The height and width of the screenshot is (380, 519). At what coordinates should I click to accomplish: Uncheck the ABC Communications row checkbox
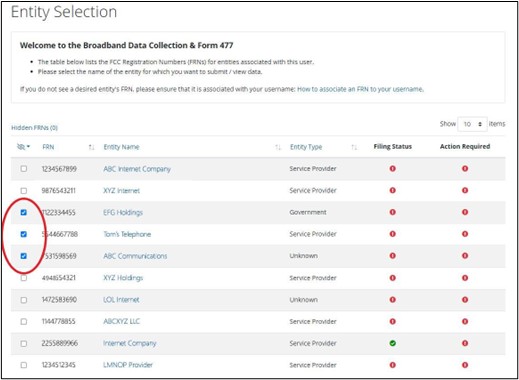[x=24, y=256]
